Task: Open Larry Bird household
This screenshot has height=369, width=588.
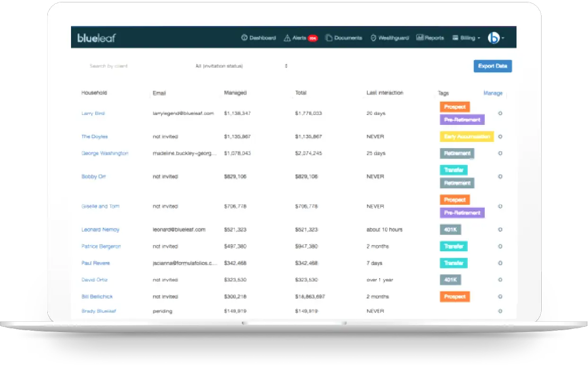Action: coord(93,114)
